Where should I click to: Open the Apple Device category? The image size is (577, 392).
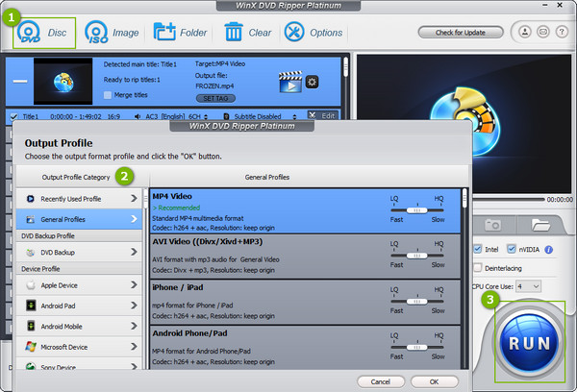point(79,285)
